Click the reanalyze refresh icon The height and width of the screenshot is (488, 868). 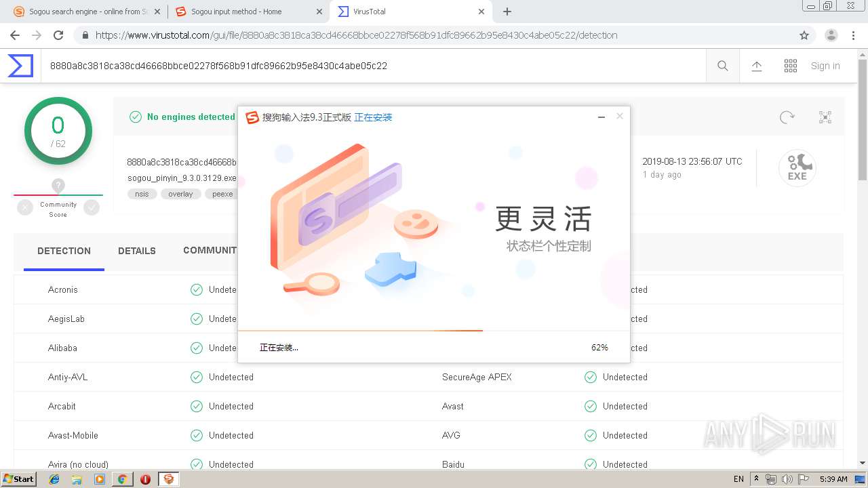[x=787, y=117]
